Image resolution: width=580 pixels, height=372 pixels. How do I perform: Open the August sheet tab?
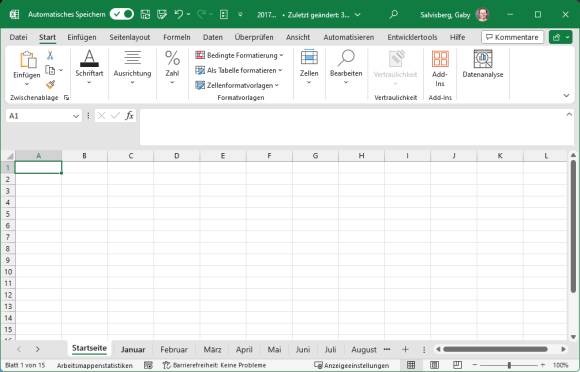pyautogui.click(x=364, y=349)
